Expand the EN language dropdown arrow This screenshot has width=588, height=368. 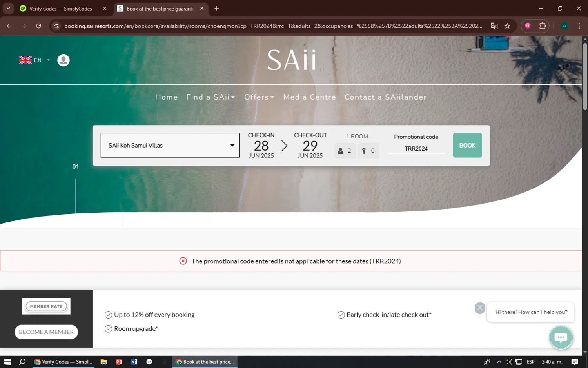pos(48,60)
